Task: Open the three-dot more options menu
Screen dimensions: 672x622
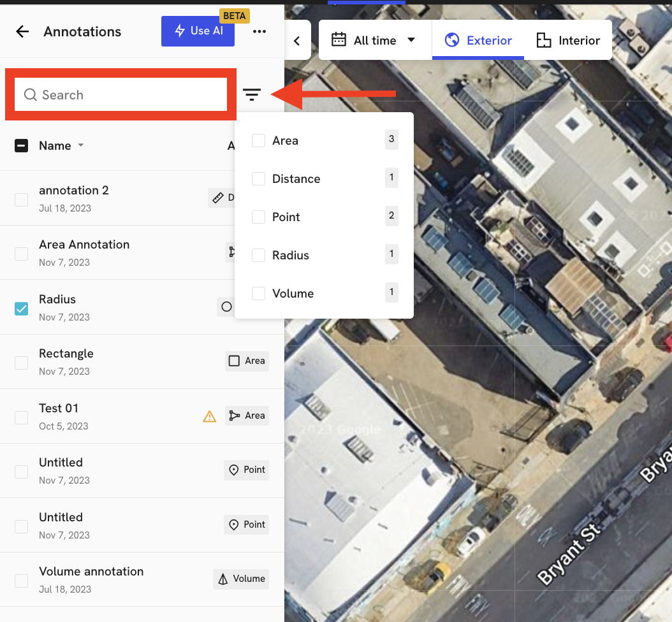Action: [x=259, y=32]
